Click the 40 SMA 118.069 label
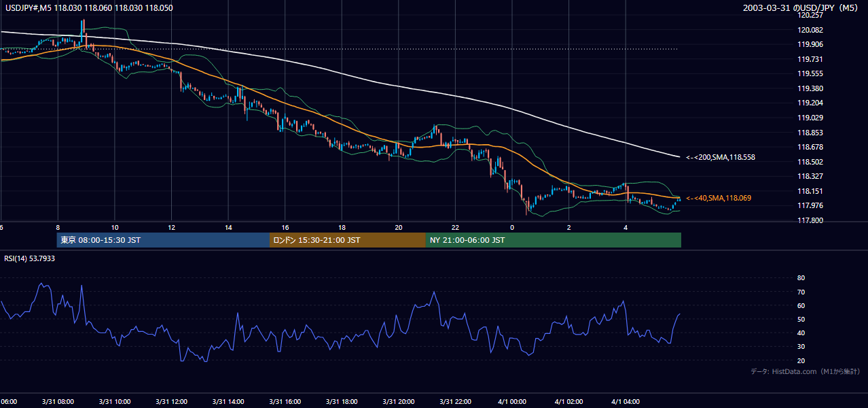The height and width of the screenshot is (408, 868). (x=719, y=198)
